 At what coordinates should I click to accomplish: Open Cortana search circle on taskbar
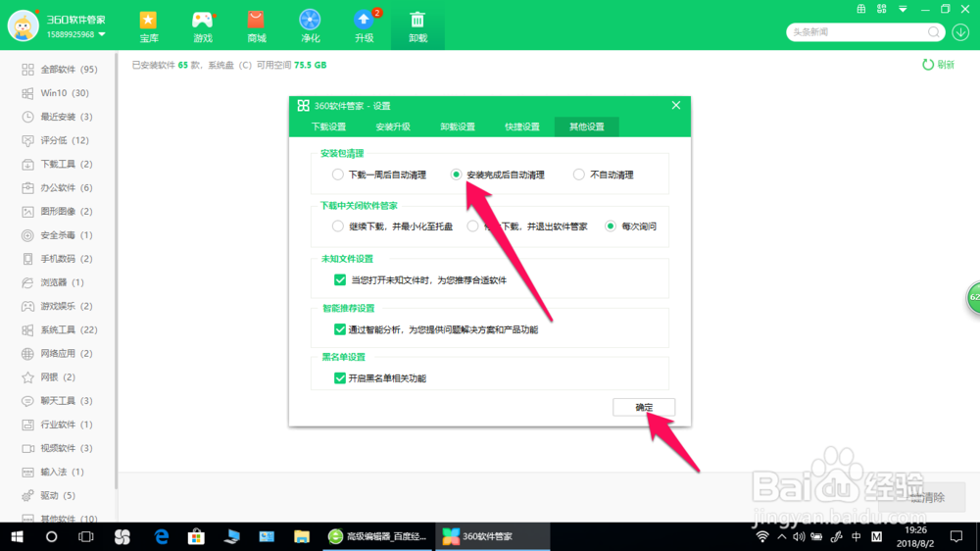coord(51,536)
